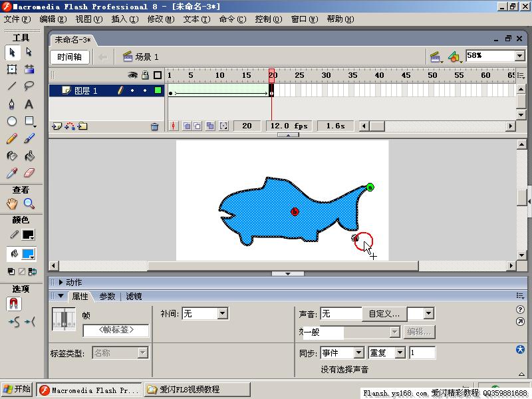Click the Center Frame button
Viewport: 532px width, 399px height.
pos(174,126)
